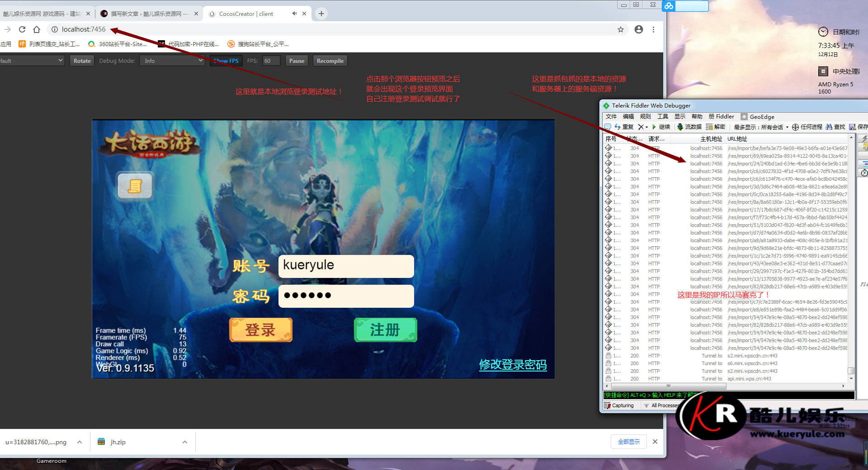Click the Fiddler remove X icon

coord(641,127)
